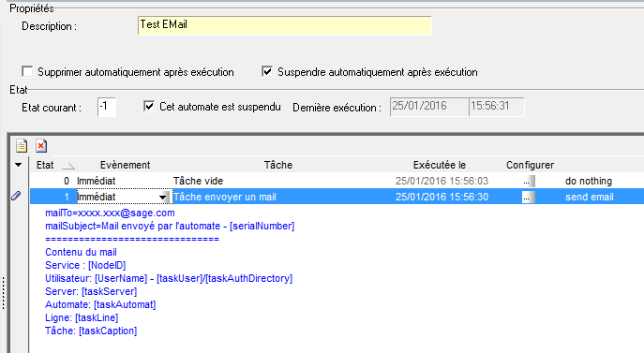The width and height of the screenshot is (644, 353).
Task: Click the configure button for do nothing row
Action: [x=528, y=181]
